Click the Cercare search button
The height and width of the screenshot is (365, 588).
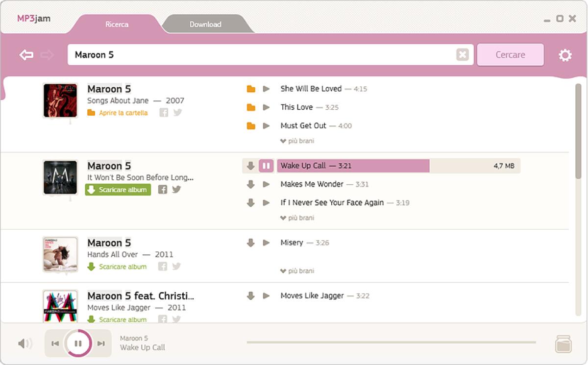[510, 54]
